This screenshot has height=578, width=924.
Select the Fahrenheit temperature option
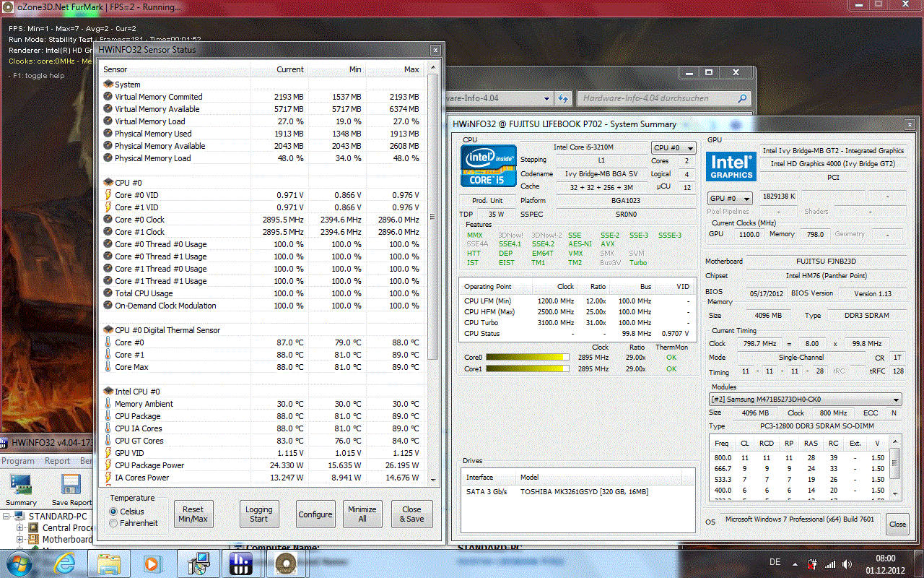pos(113,523)
